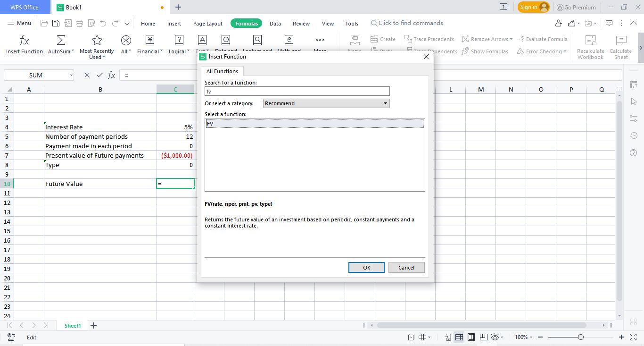Click OK in Insert Function dialog
The width and height of the screenshot is (644, 346).
366,267
